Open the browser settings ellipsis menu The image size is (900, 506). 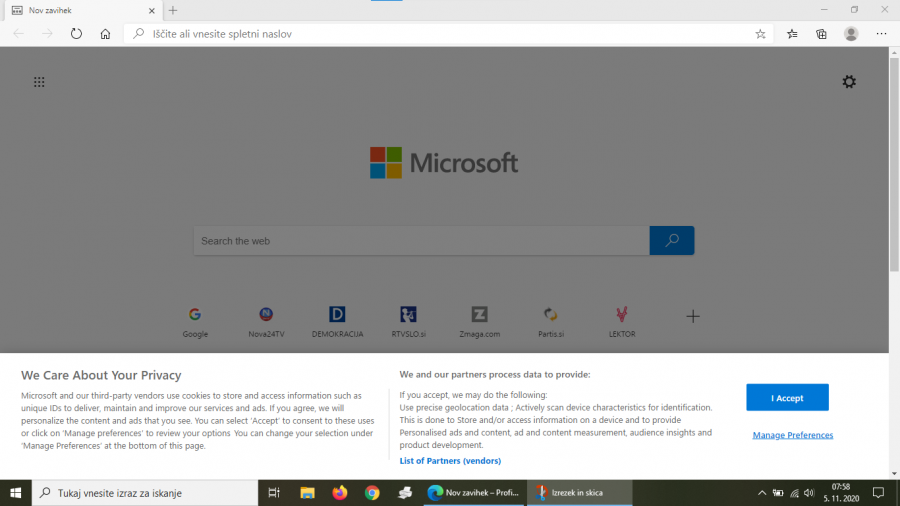(881, 33)
